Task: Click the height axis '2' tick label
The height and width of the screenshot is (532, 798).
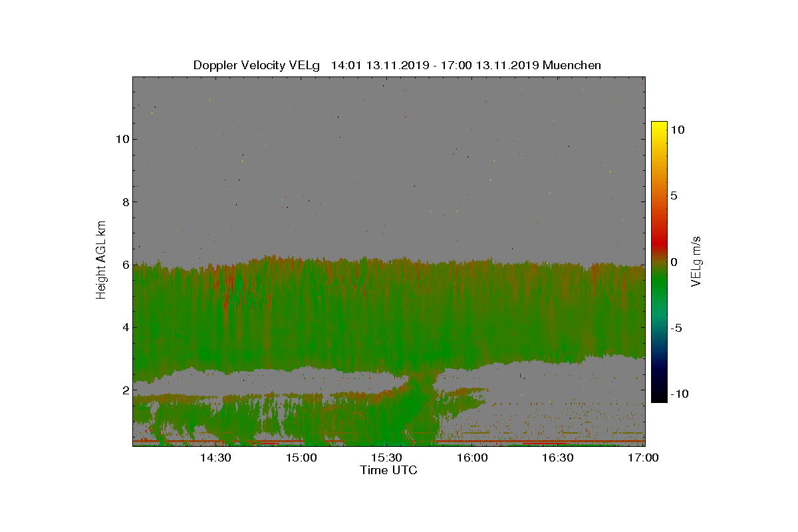Action: pos(124,390)
